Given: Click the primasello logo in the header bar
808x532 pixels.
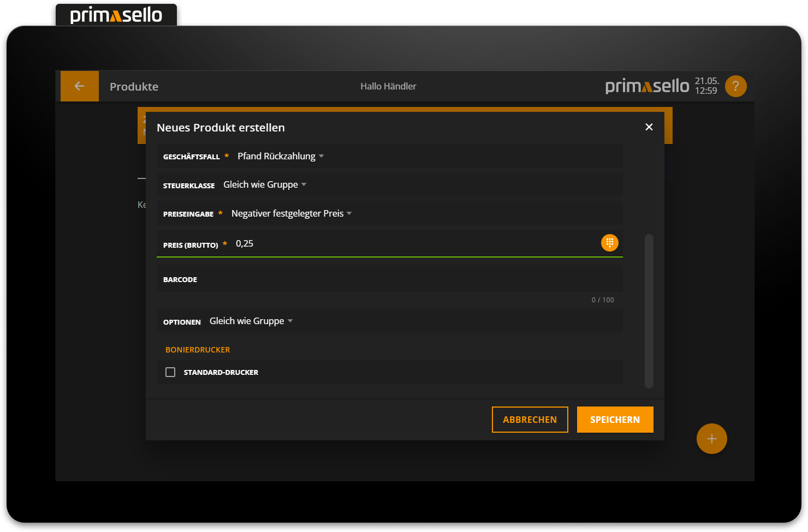Looking at the screenshot, I should tap(647, 86).
